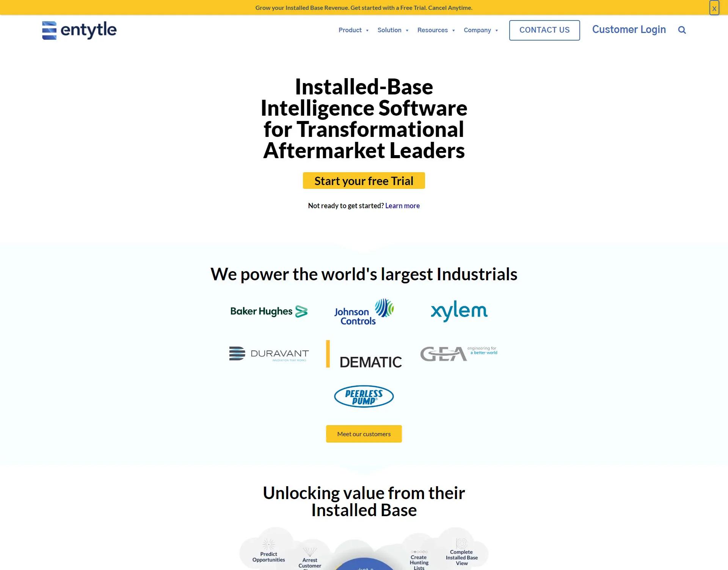Open the Product menu
Screen dimensions: 728x570
[x=350, y=30]
